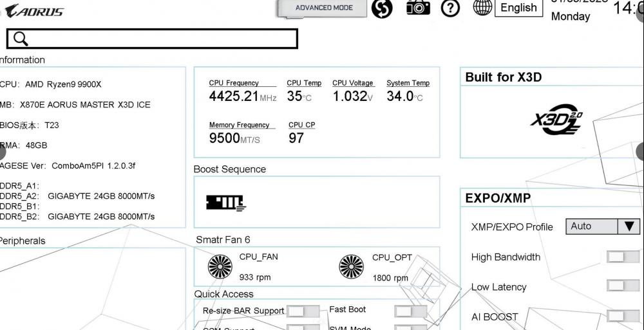
Task: Click the CPU_OPT 1800 rpm reading
Action: (390, 279)
